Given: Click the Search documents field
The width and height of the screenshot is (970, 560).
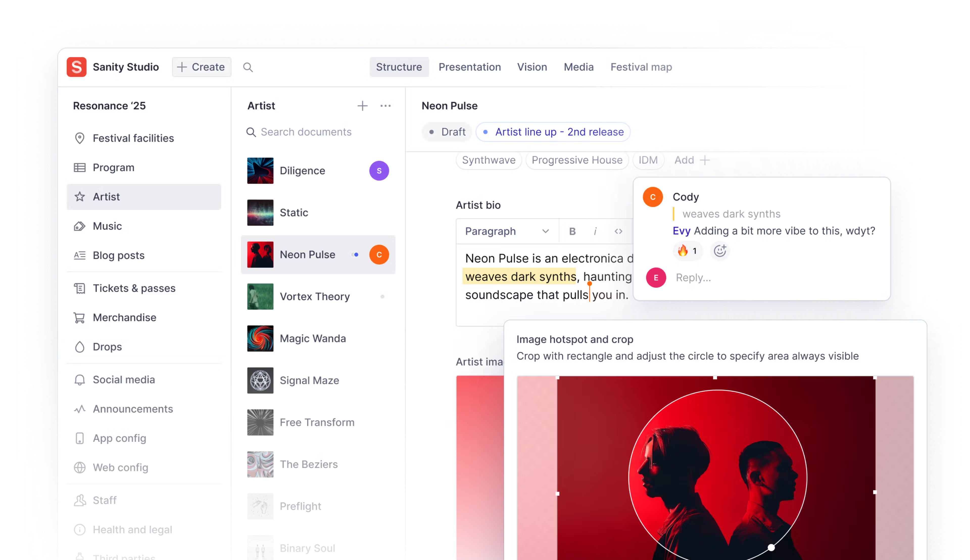Looking at the screenshot, I should coord(306,132).
